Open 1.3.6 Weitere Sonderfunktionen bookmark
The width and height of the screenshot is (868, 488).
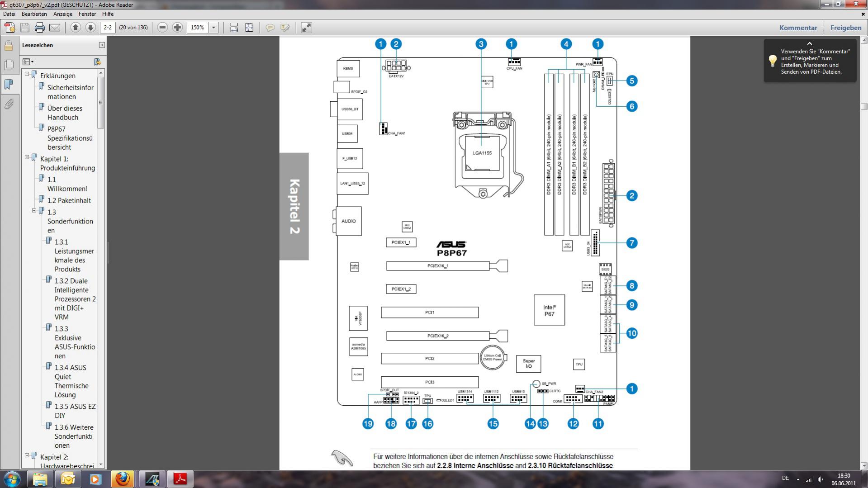pos(74,436)
